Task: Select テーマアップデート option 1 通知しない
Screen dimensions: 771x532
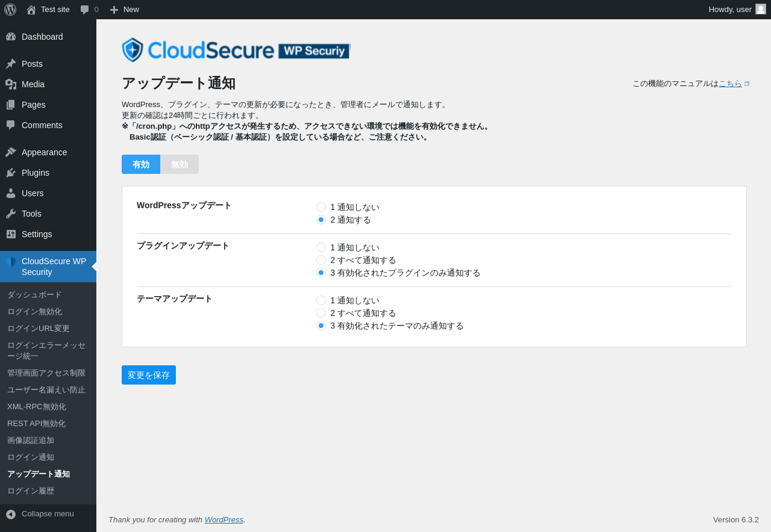Action: pyautogui.click(x=321, y=300)
